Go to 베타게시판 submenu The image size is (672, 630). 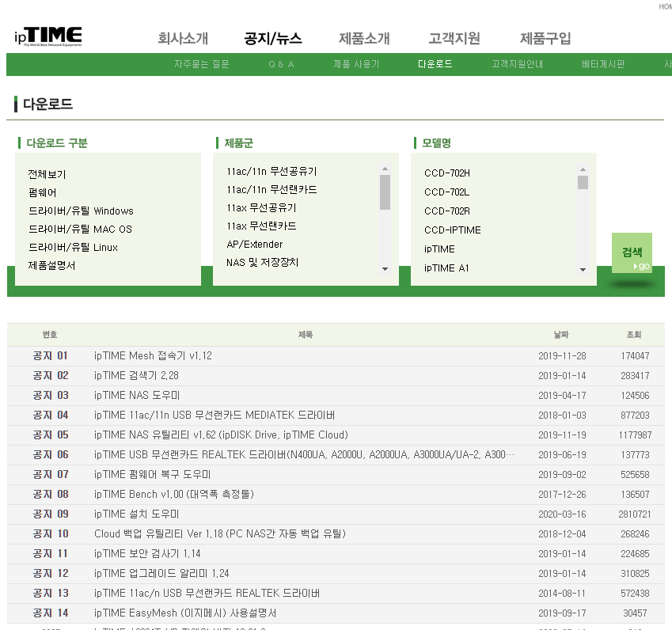coord(603,64)
